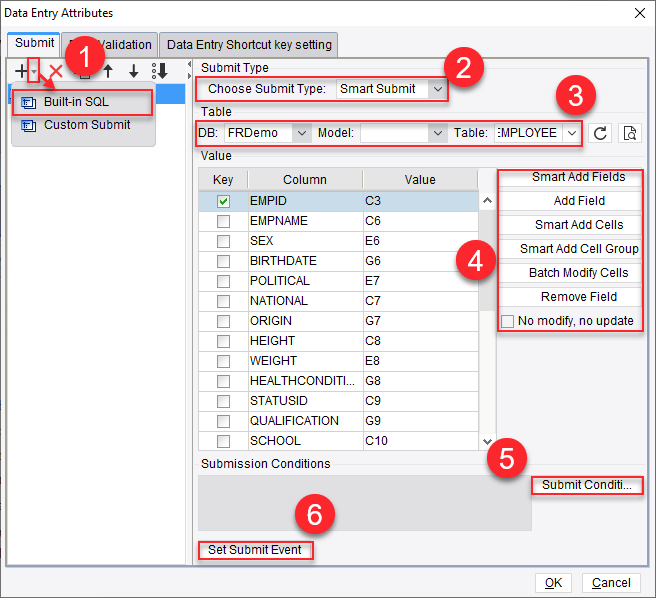Check the NATIONAL key checkbox
Viewport: 656px width, 598px height.
223,301
